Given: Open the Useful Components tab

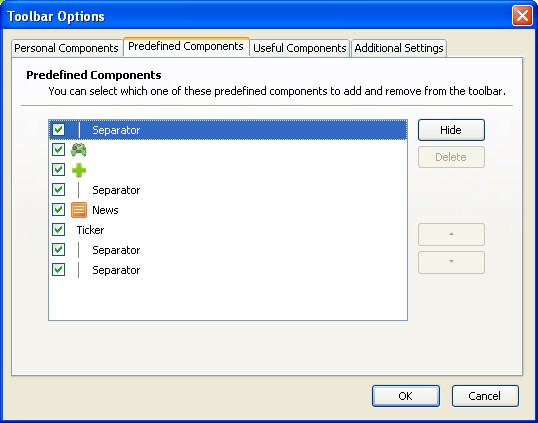Looking at the screenshot, I should (300, 48).
